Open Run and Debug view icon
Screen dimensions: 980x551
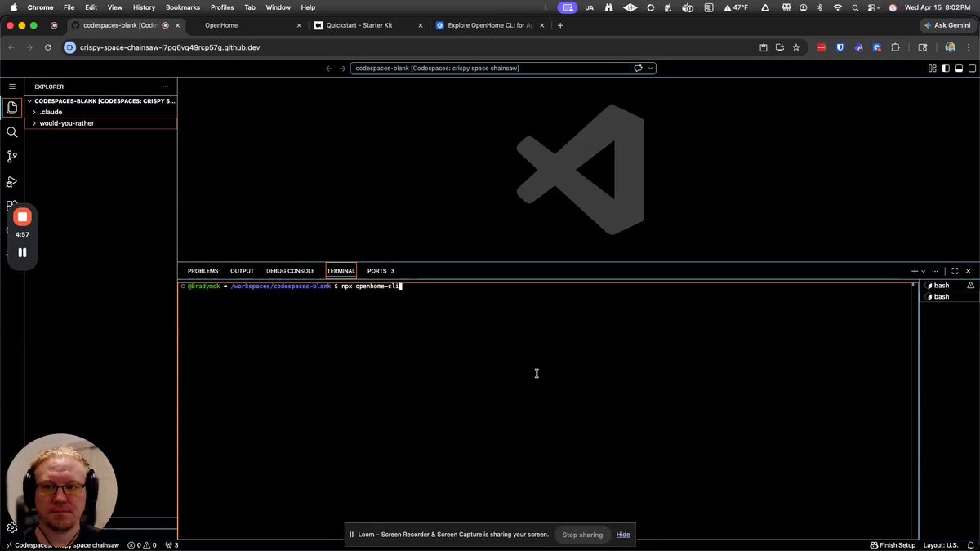pyautogui.click(x=11, y=182)
